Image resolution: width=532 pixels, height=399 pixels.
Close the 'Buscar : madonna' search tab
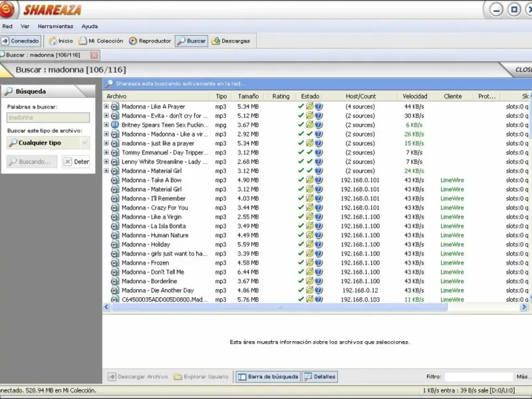click(94, 55)
